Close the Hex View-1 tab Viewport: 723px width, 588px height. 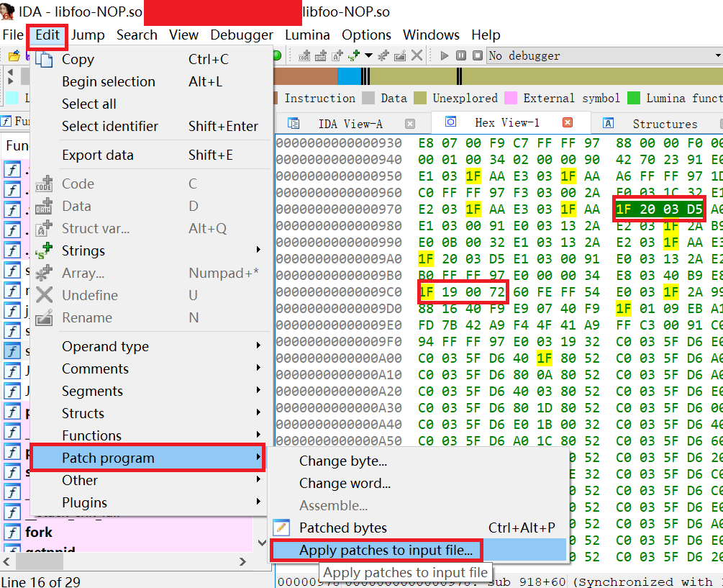tap(568, 122)
